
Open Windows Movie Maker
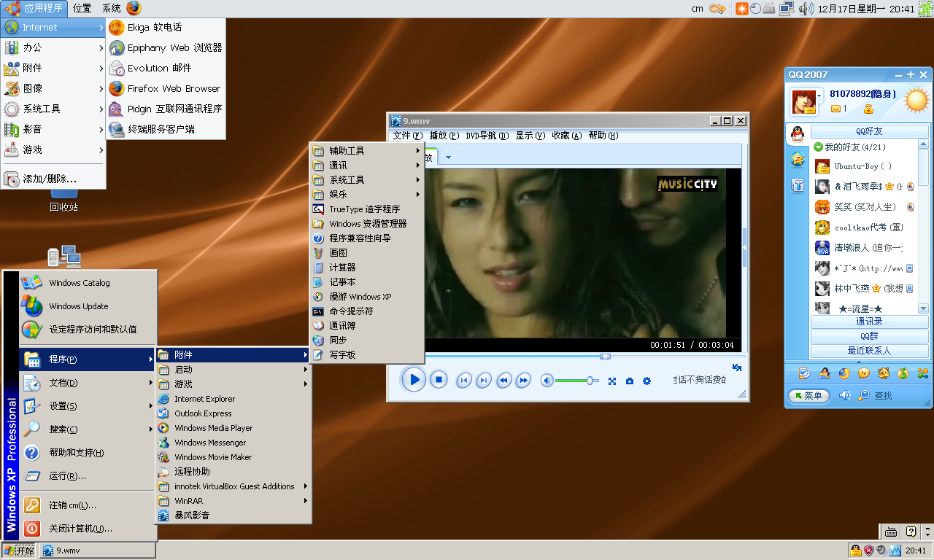coord(233,457)
